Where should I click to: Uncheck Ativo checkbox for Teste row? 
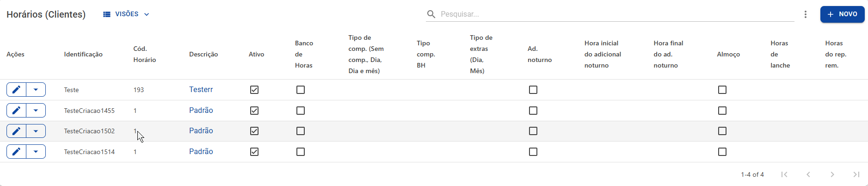click(254, 90)
